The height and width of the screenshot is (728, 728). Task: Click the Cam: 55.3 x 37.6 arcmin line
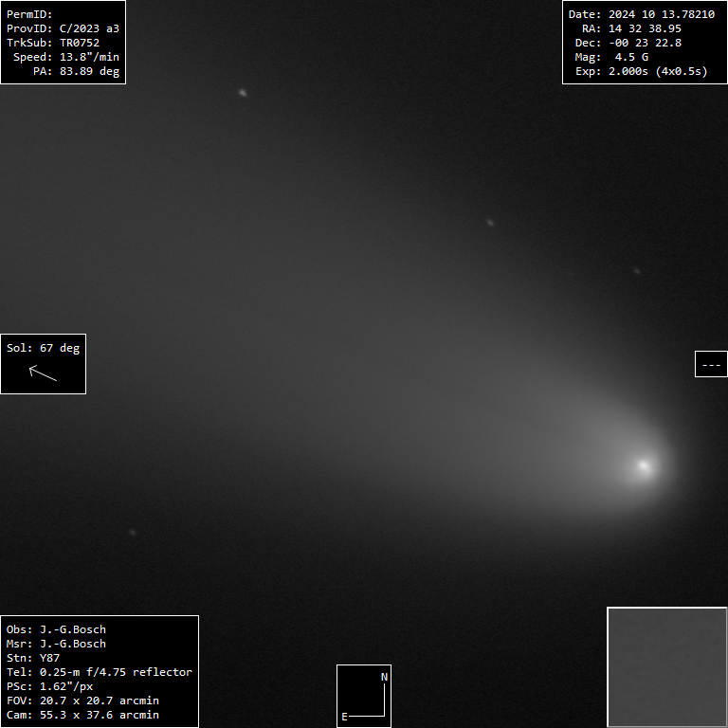(x=82, y=715)
